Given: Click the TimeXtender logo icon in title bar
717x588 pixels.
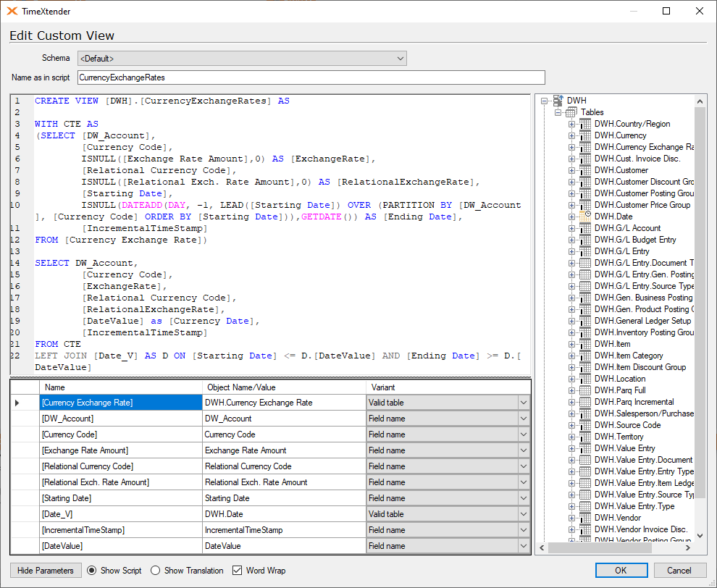Looking at the screenshot, I should [x=12, y=11].
